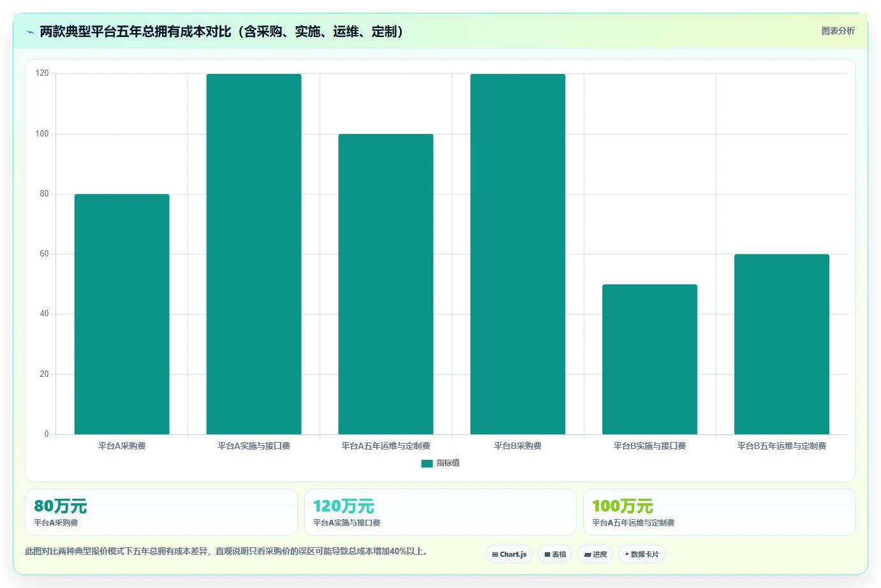The width and height of the screenshot is (881, 588).
Task: Click y-axis value 80
Action: tap(44, 194)
